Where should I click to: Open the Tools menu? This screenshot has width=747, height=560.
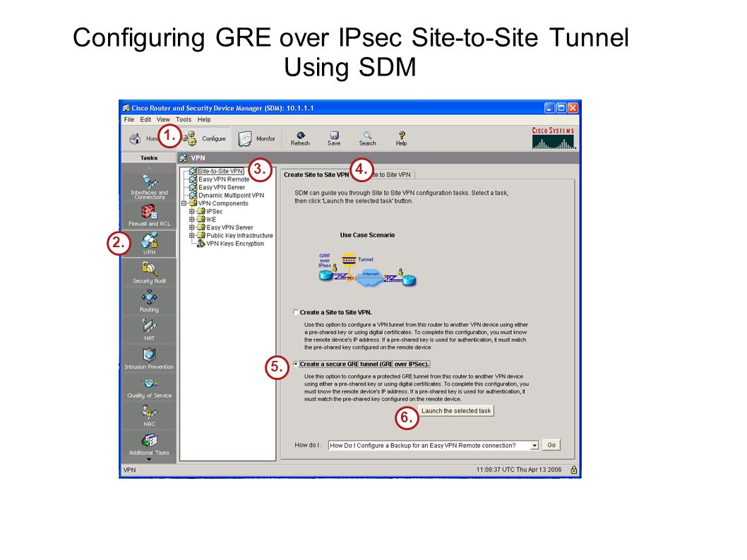[x=184, y=119]
